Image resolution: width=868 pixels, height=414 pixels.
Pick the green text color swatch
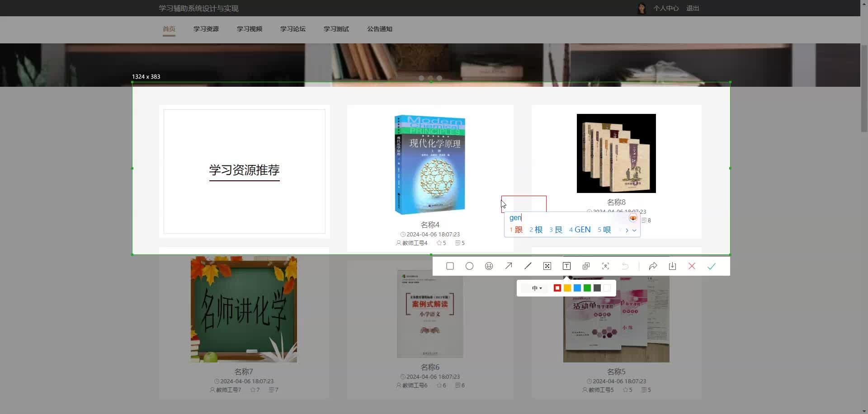587,288
